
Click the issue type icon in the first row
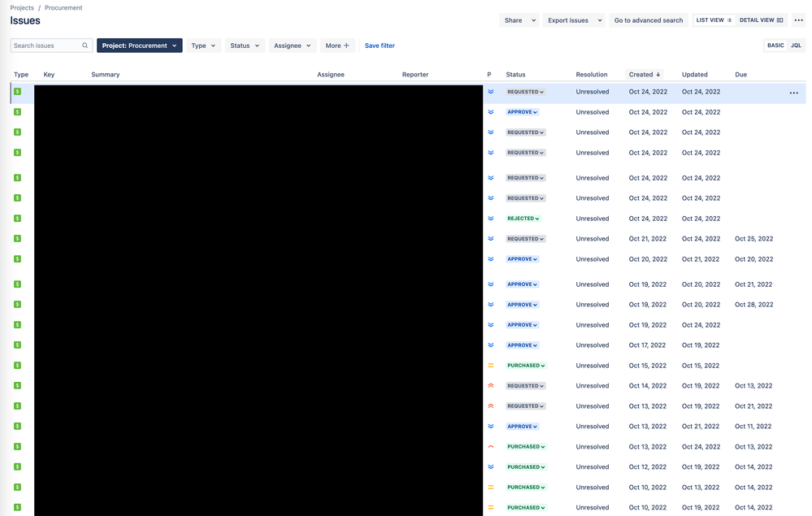pos(18,91)
